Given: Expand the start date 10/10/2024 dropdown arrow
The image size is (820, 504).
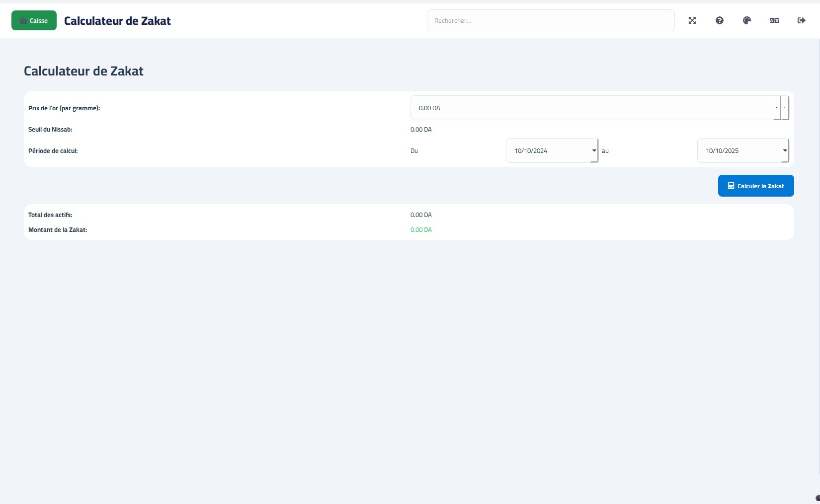Looking at the screenshot, I should 594,150.
